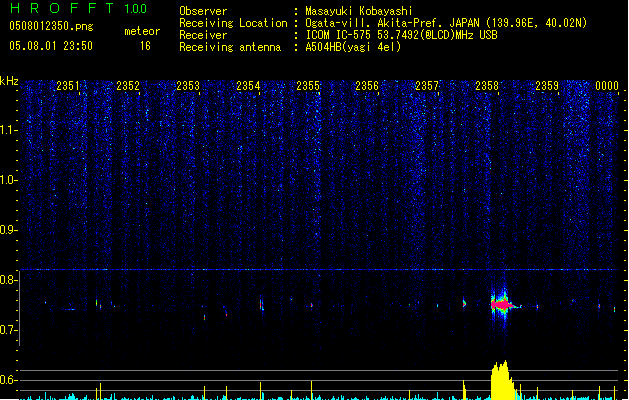
Task: Select the 0.9 frequency axis label
Action: pyautogui.click(x=9, y=230)
